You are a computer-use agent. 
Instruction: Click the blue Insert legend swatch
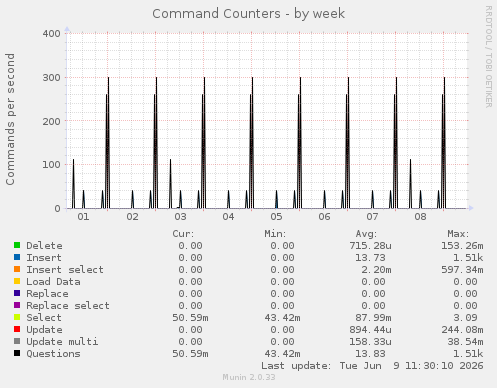pyautogui.click(x=17, y=257)
